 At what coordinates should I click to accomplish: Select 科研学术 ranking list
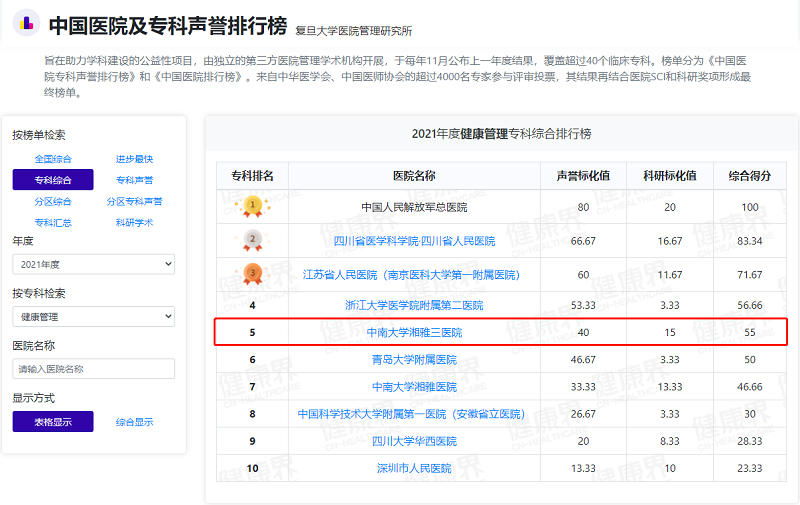click(134, 223)
